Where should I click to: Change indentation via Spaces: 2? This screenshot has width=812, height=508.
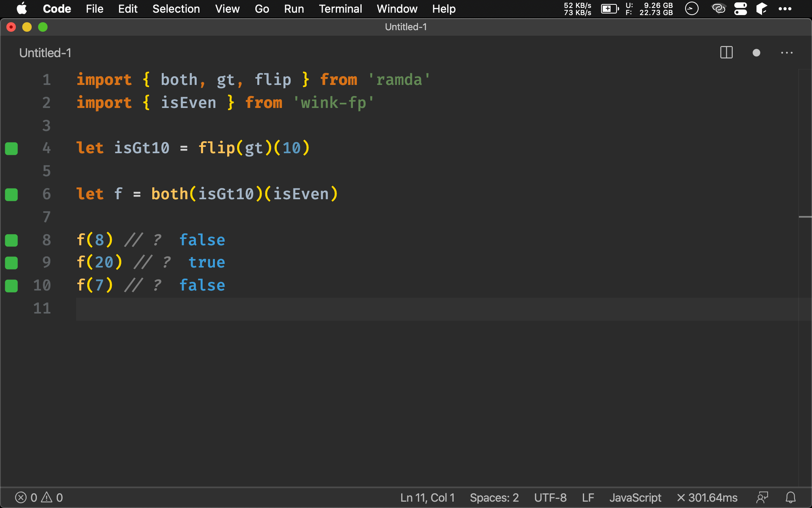point(494,498)
